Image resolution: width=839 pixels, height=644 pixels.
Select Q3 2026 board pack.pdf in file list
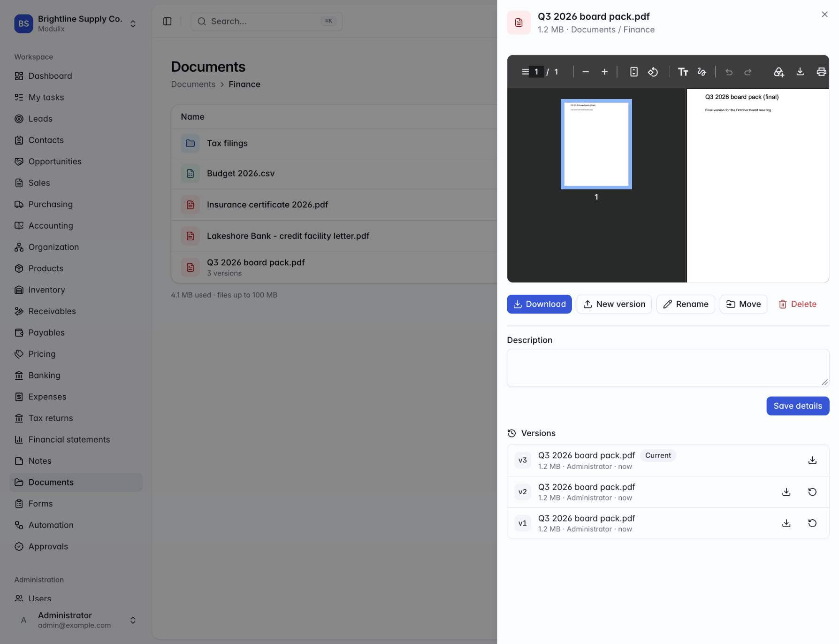click(334, 268)
